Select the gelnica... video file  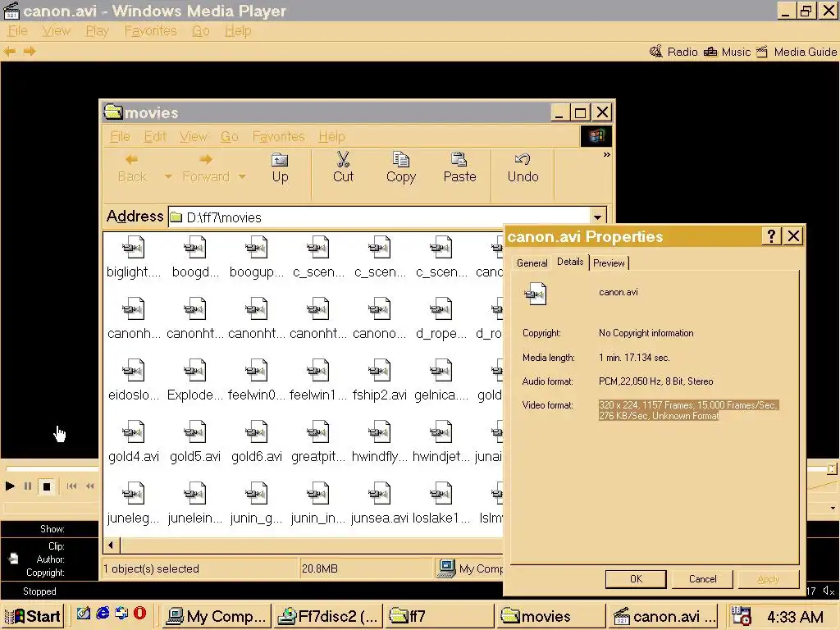coord(441,381)
